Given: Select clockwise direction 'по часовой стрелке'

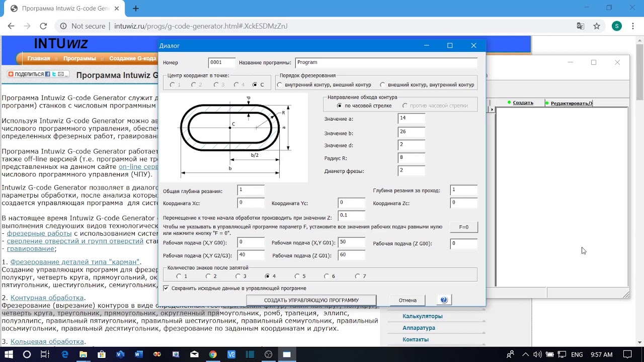Looking at the screenshot, I should [x=340, y=106].
